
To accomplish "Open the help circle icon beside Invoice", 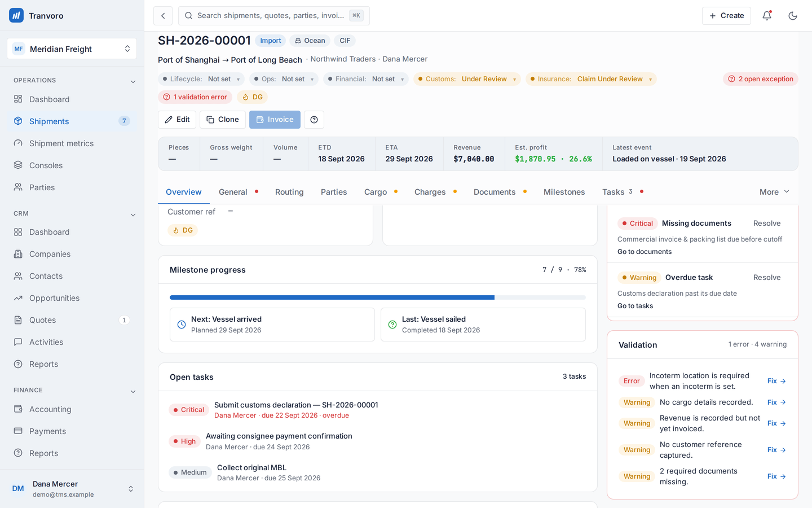I will click(x=314, y=120).
